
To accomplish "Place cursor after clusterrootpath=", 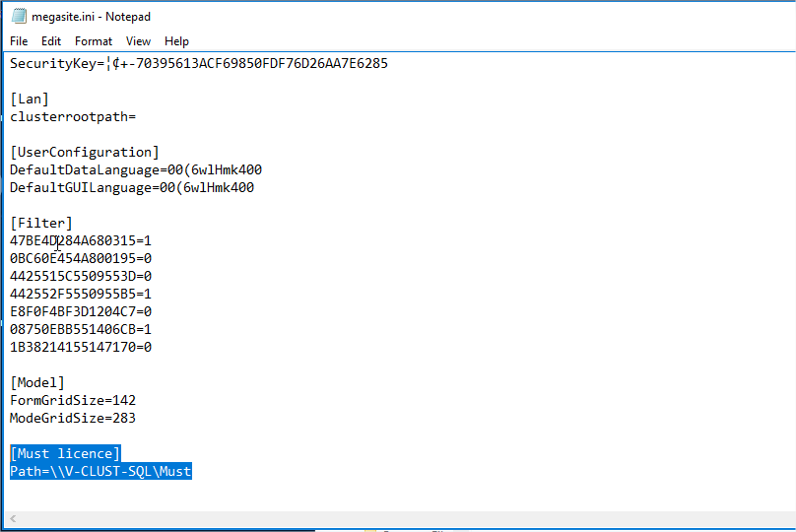I will click(136, 116).
